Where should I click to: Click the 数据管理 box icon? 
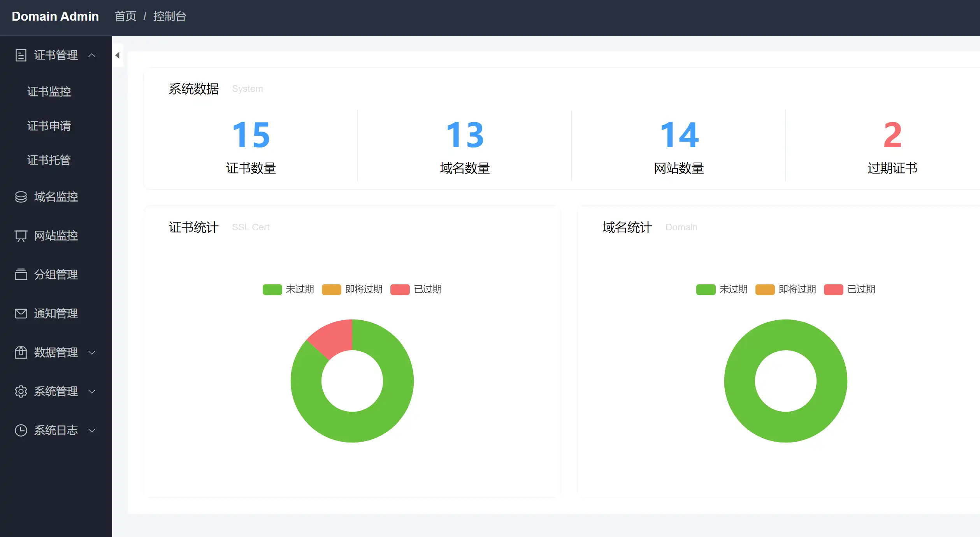pyautogui.click(x=21, y=352)
